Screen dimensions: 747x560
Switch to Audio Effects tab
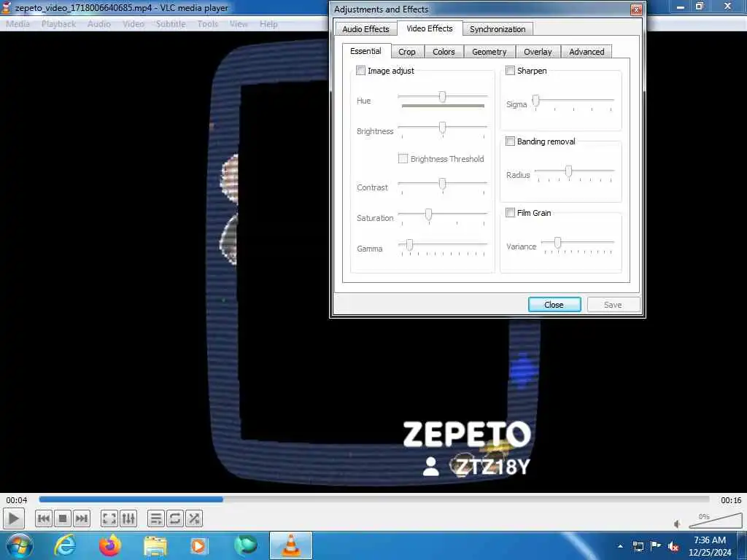[365, 29]
